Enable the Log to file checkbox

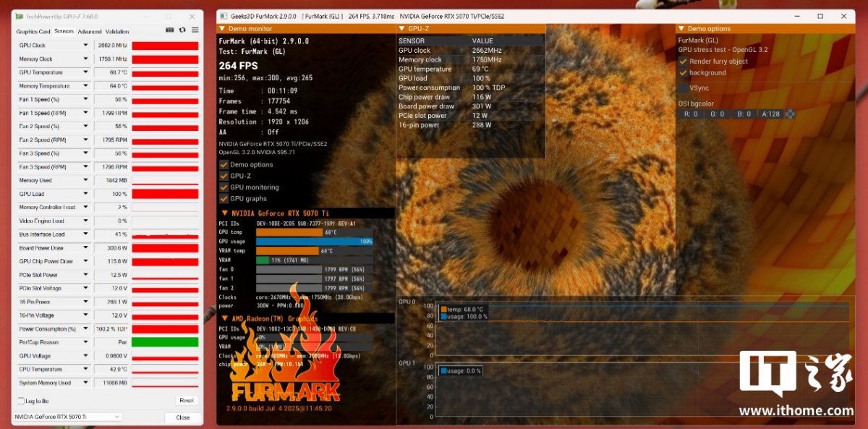coord(20,401)
